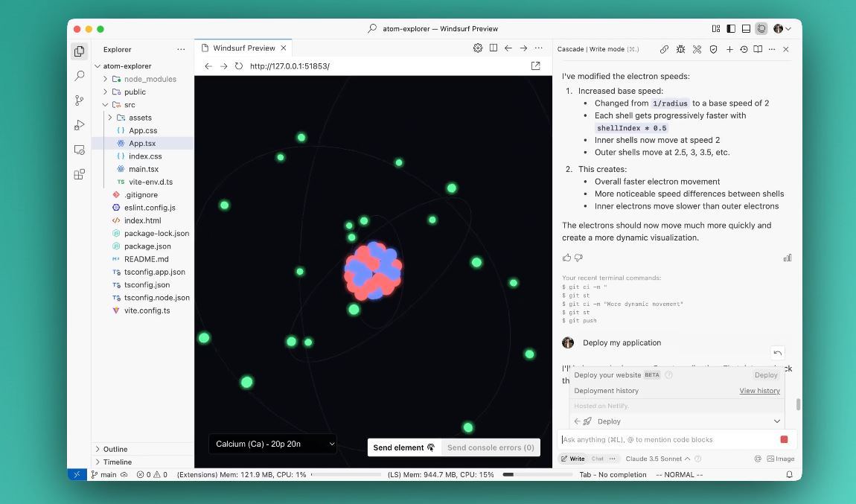Screen dimensions: 856x504
Task: Open the account avatar menu
Action: click(782, 28)
